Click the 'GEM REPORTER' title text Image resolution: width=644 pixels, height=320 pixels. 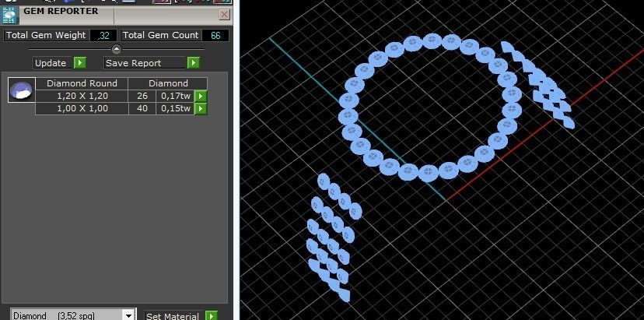click(x=61, y=11)
